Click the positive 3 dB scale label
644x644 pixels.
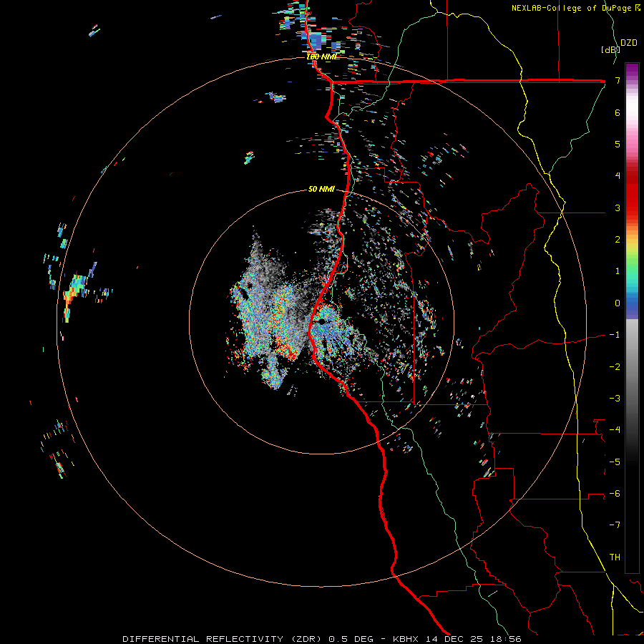(618, 208)
